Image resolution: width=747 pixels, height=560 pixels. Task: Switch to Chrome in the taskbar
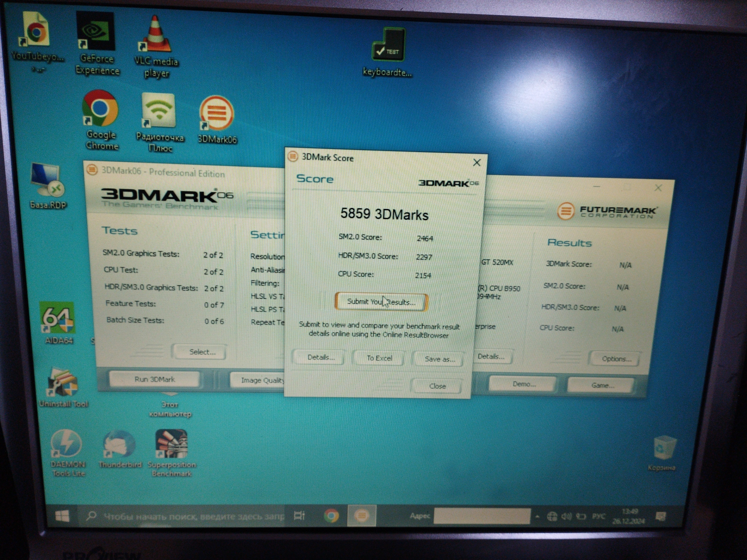(x=331, y=516)
